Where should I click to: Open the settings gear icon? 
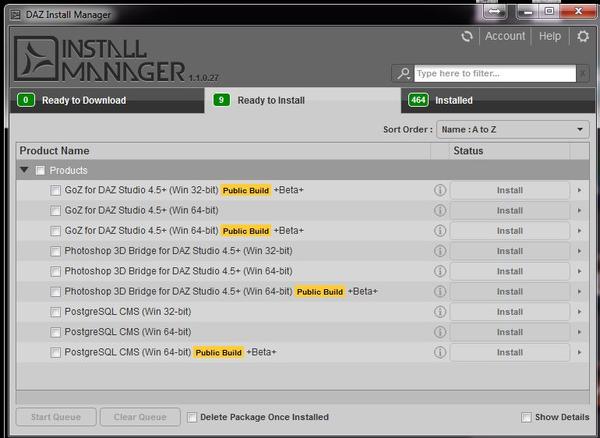click(583, 36)
